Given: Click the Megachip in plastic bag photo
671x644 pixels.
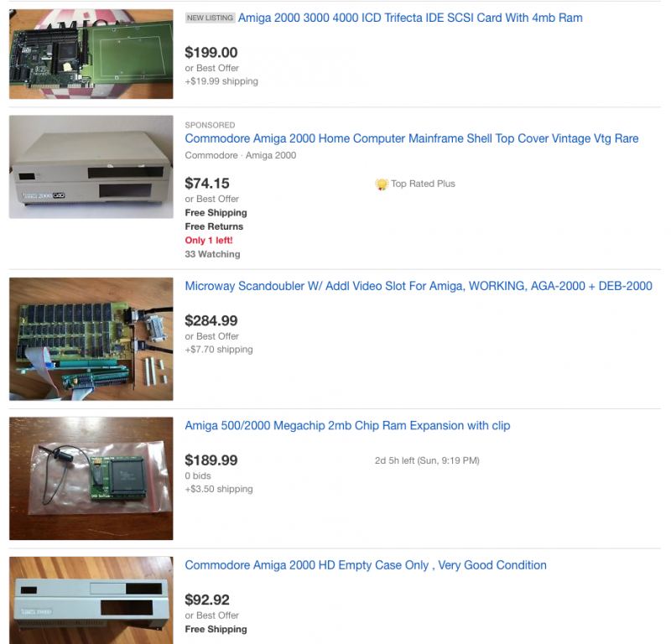Looking at the screenshot, I should pos(91,479).
